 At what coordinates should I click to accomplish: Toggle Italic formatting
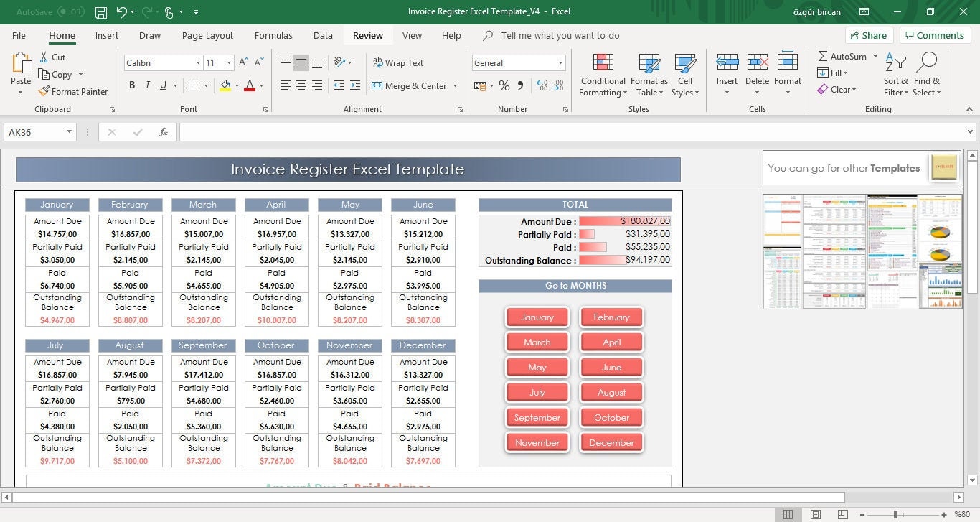tap(147, 85)
